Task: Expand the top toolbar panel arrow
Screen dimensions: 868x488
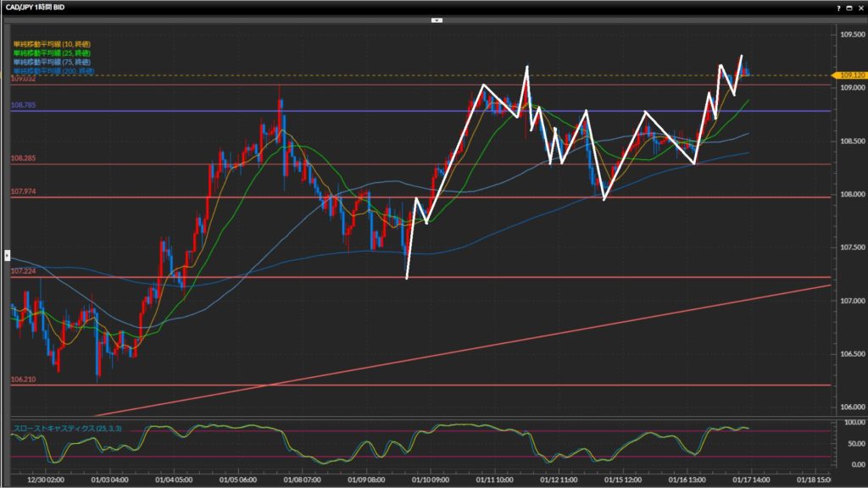Action: tap(436, 19)
